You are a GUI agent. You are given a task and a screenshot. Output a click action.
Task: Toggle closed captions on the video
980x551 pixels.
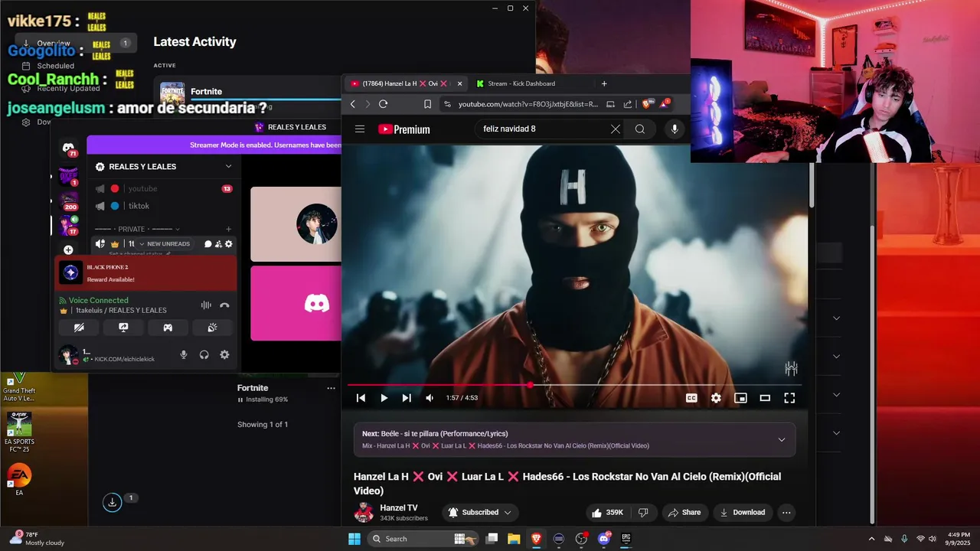coord(691,398)
